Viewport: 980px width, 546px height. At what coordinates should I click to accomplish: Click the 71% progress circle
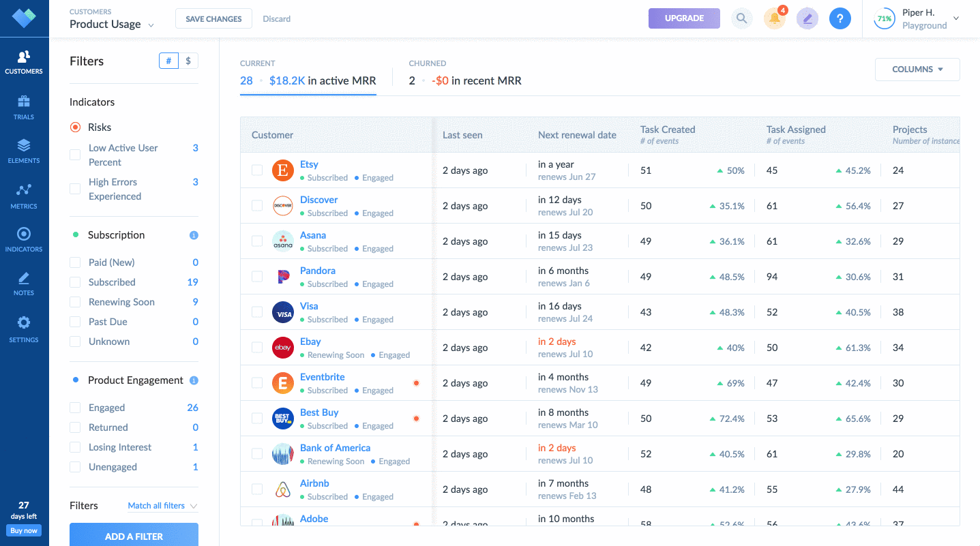pyautogui.click(x=885, y=19)
